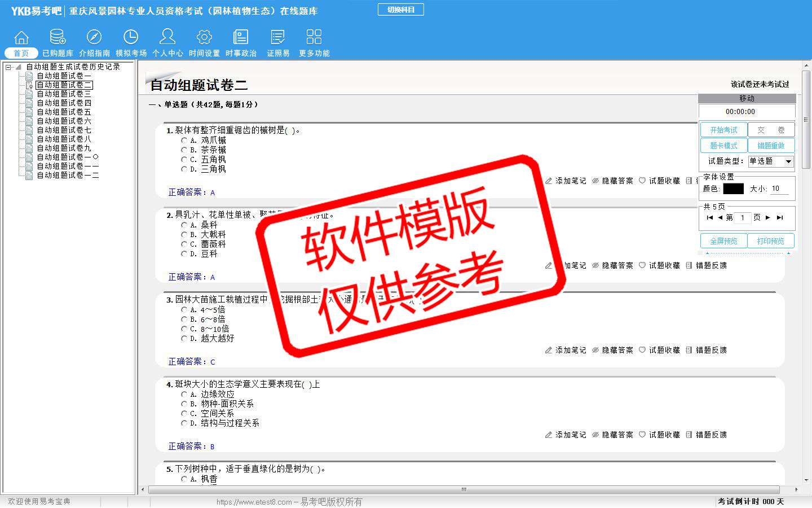Select option B 大戟科 in question 2
Image resolution: width=812 pixels, height=508 pixels.
coord(184,234)
